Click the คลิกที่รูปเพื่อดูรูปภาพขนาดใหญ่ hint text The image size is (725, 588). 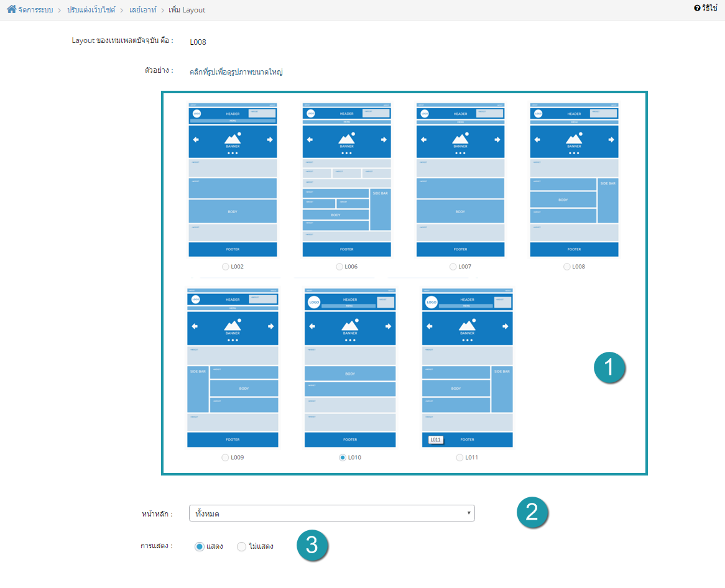[236, 71]
